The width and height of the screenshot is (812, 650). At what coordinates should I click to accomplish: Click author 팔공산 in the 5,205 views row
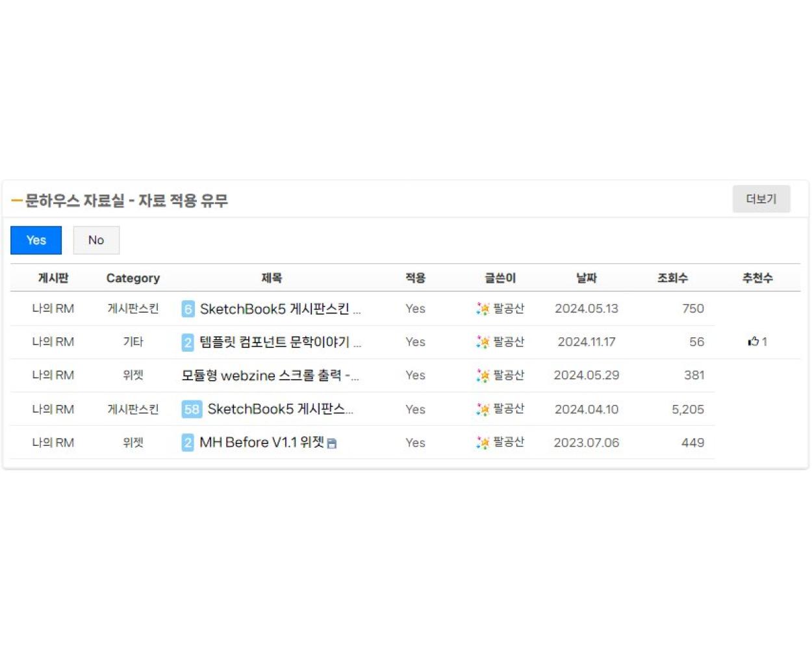pos(509,409)
